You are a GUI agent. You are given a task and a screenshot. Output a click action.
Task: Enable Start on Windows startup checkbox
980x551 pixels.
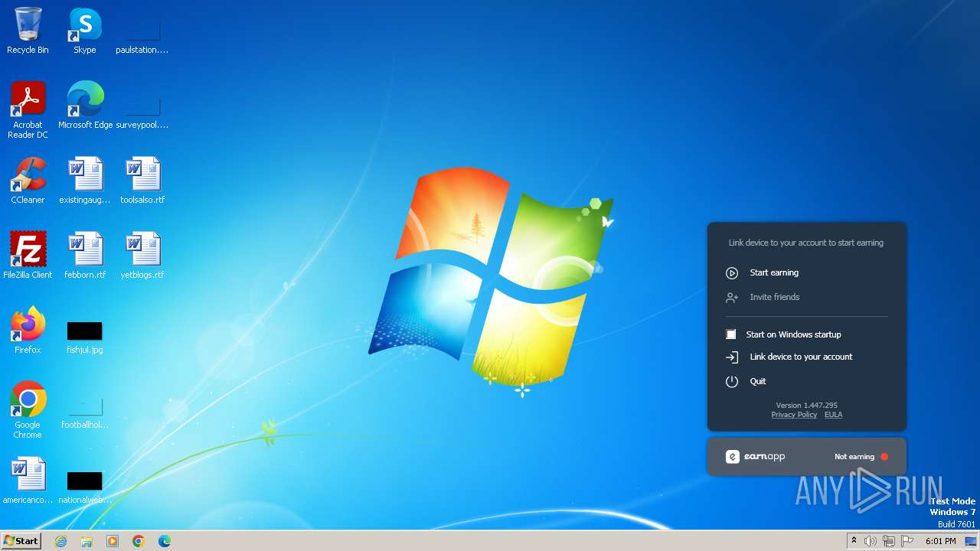731,334
